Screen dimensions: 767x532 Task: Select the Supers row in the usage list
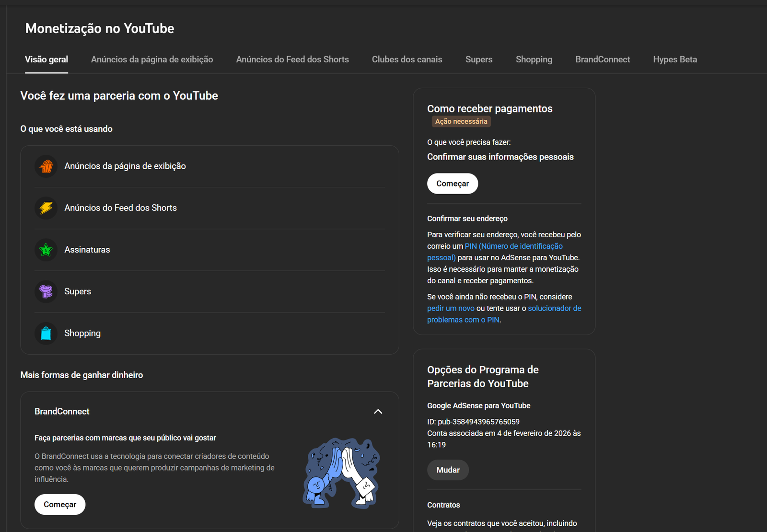point(209,291)
